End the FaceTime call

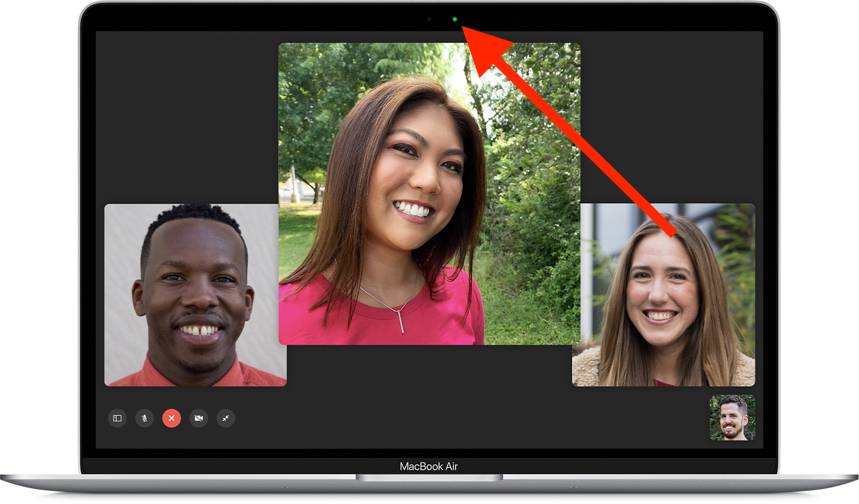click(172, 418)
